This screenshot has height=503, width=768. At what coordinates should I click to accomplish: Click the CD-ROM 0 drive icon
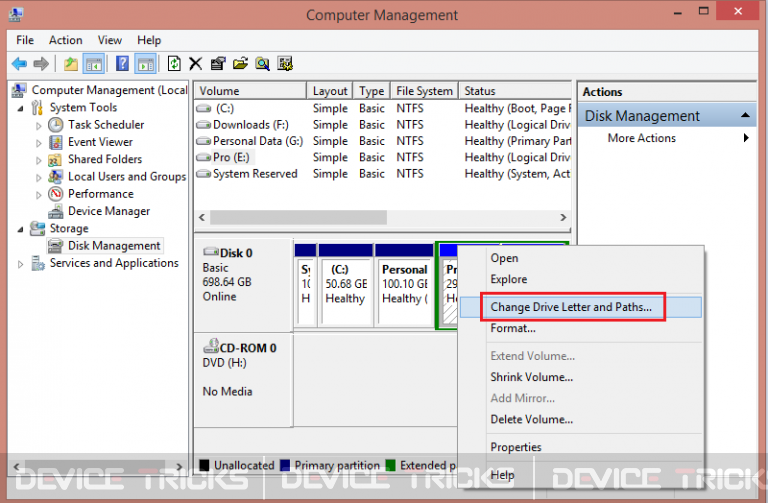pyautogui.click(x=211, y=346)
